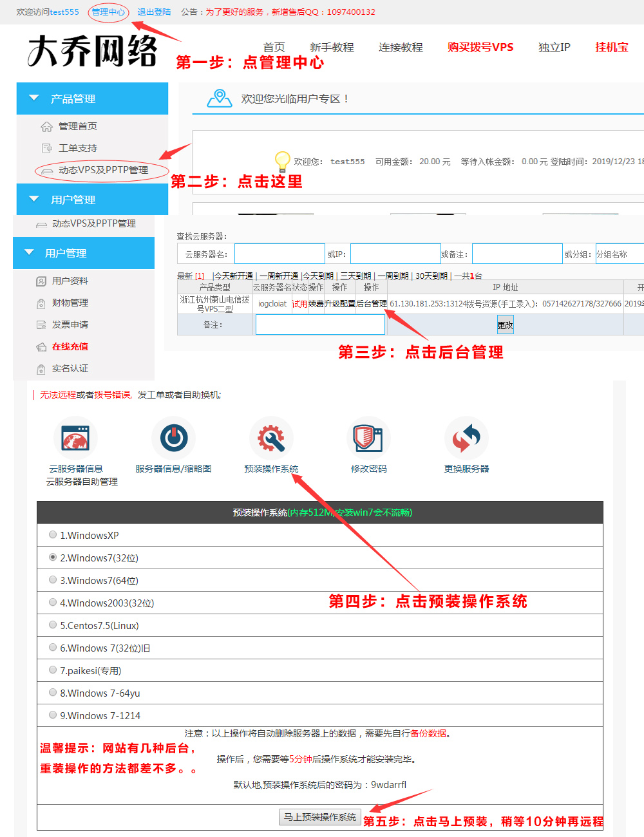Focus the 或IP search field
The height and width of the screenshot is (837, 644).
[x=395, y=254]
